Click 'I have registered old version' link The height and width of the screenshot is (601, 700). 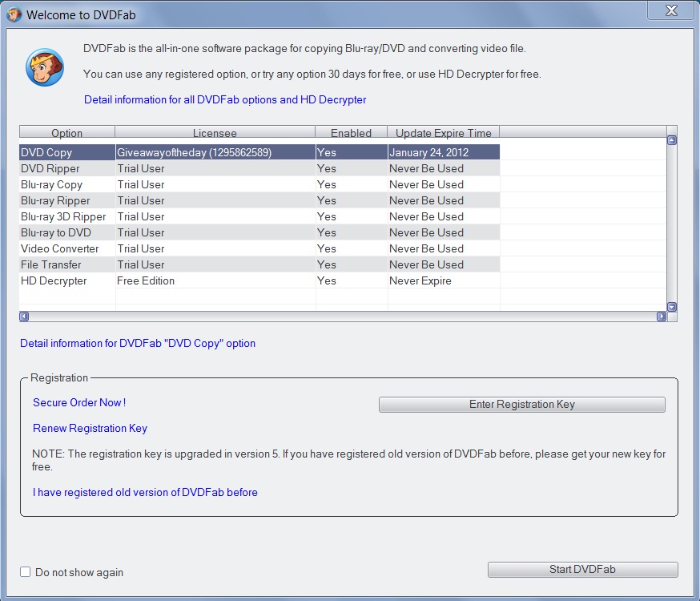(145, 492)
